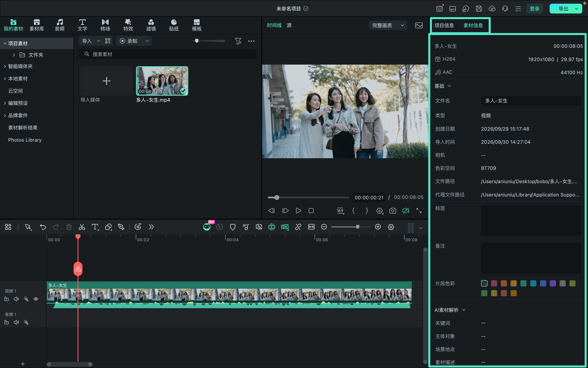
Task: Open timeline settings gear icon
Action: (391, 227)
